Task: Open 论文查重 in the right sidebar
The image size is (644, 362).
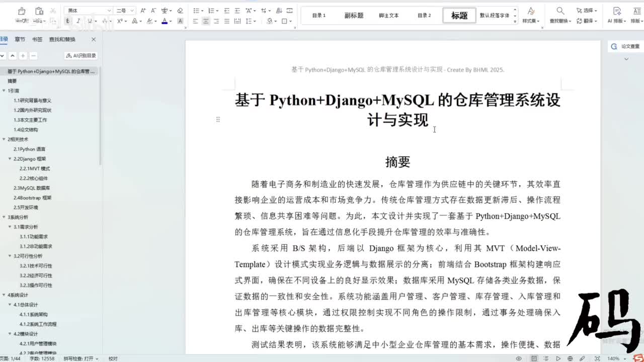Action: 626,46
